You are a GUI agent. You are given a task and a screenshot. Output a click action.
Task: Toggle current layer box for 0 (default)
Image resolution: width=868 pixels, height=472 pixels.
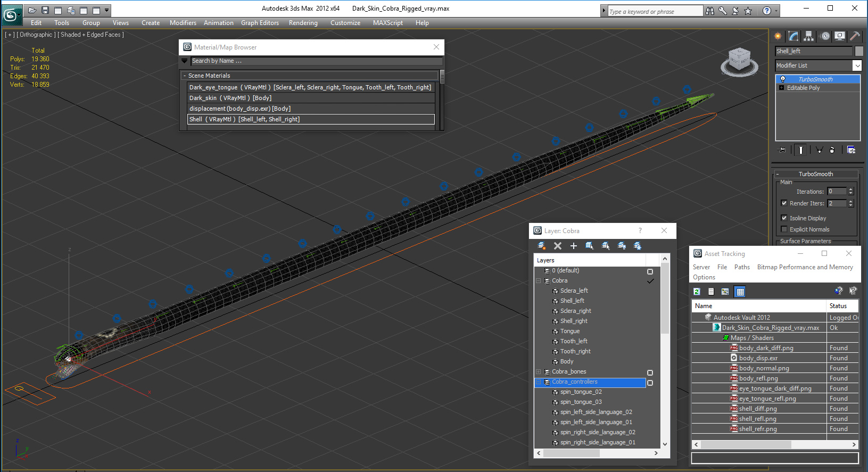pyautogui.click(x=650, y=271)
